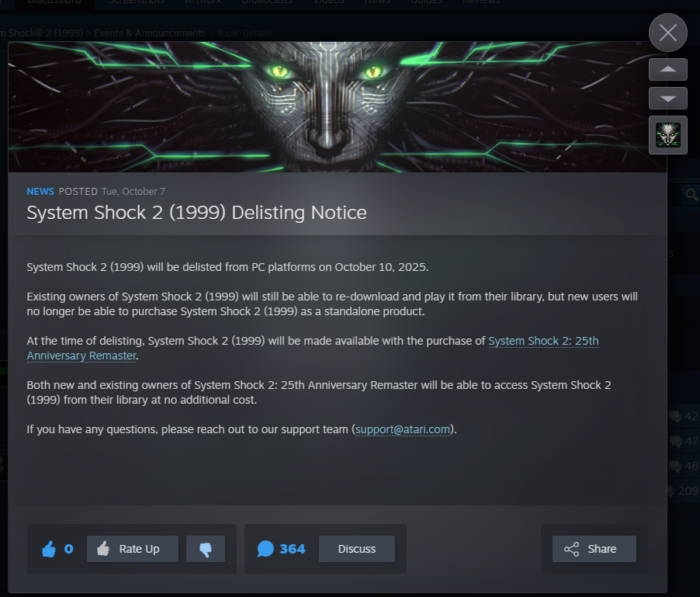Screen dimensions: 700x597
Task: Close the news overlay with X button
Action: [x=668, y=33]
